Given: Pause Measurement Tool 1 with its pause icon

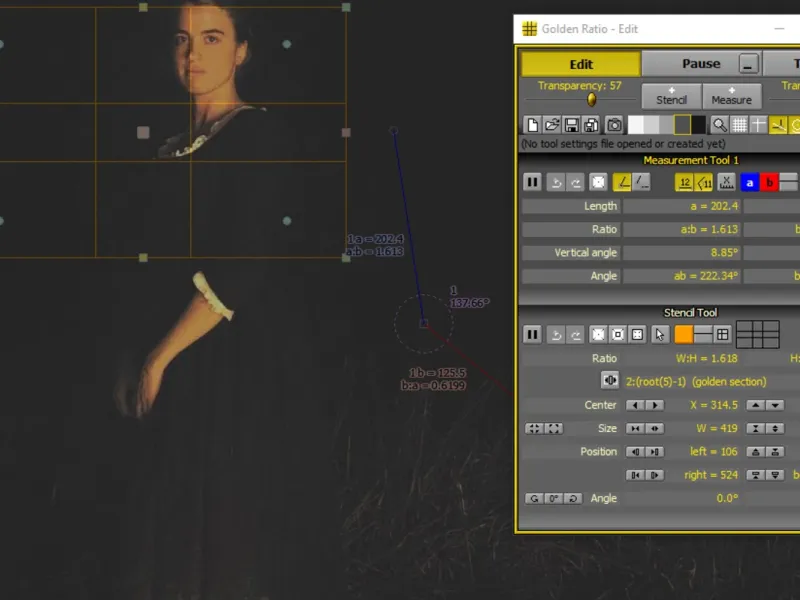Looking at the screenshot, I should [532, 182].
